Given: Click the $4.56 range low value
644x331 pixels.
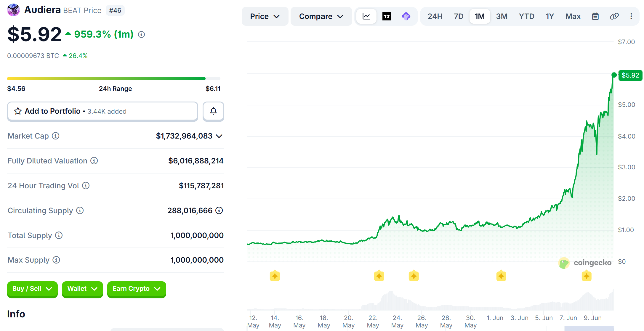Looking at the screenshot, I should tap(16, 89).
